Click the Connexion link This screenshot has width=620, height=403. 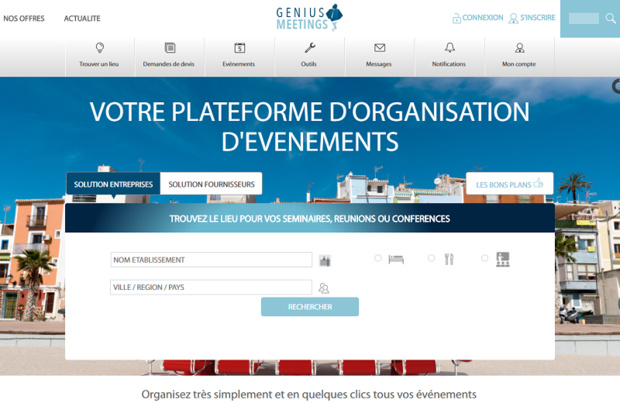pos(478,18)
